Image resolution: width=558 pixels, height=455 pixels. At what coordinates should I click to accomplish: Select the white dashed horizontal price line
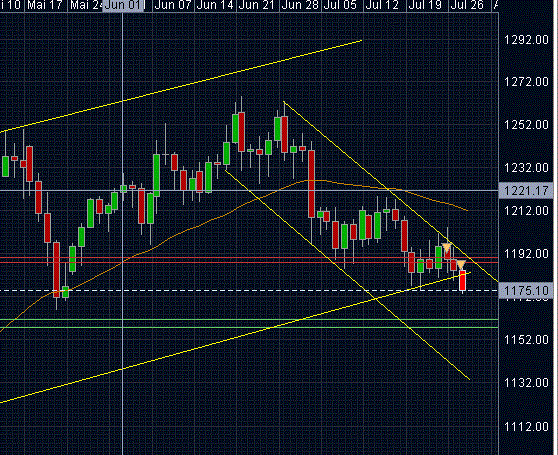[x=249, y=291]
